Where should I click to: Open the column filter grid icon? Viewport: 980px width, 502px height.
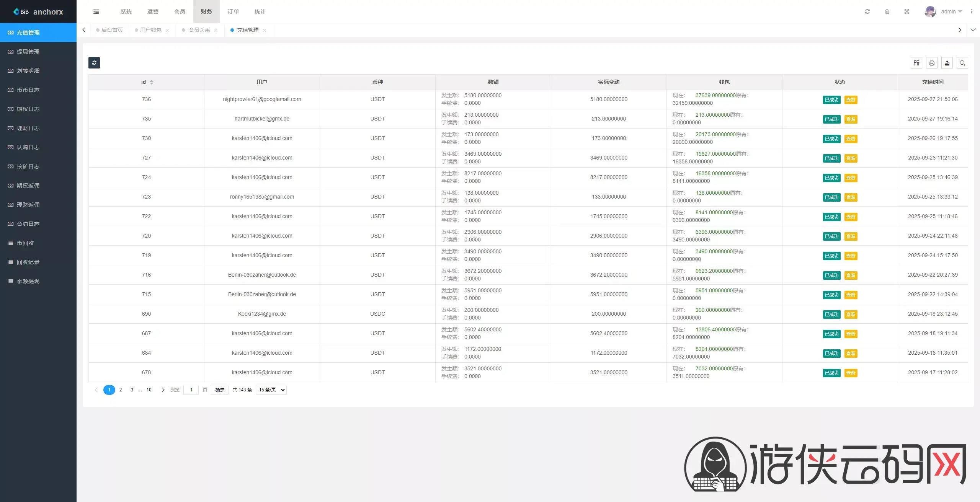pyautogui.click(x=916, y=63)
